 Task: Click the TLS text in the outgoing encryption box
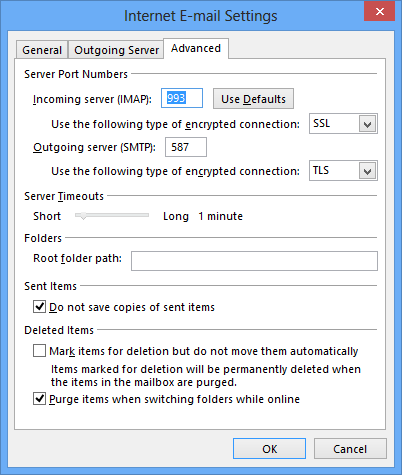click(321, 171)
